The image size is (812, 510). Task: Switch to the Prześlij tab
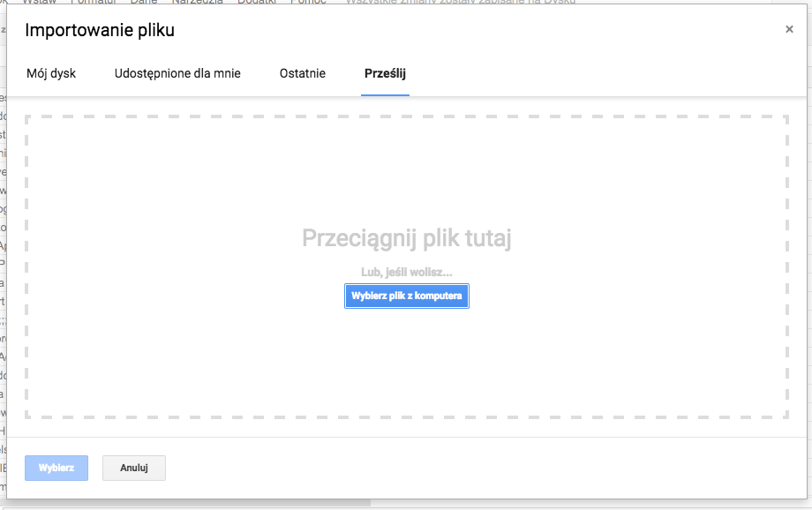click(385, 73)
